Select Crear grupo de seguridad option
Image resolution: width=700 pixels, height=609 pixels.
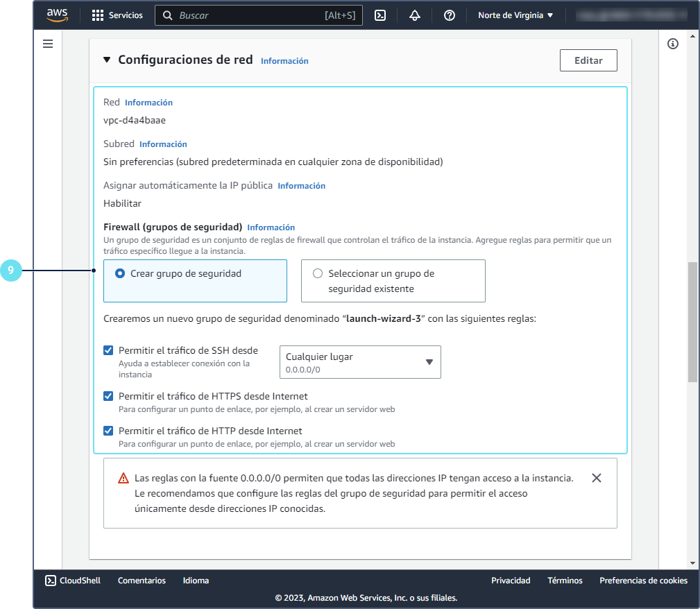tap(195, 281)
